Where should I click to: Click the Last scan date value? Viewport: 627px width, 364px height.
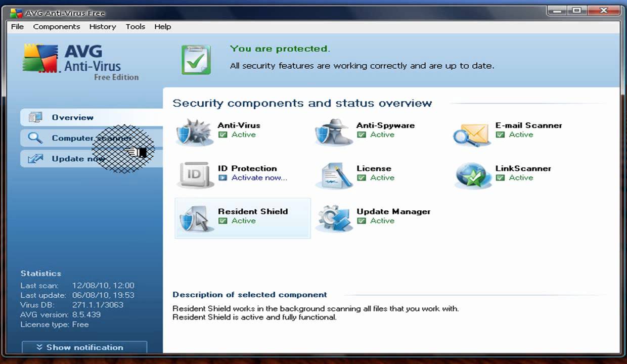[103, 285]
